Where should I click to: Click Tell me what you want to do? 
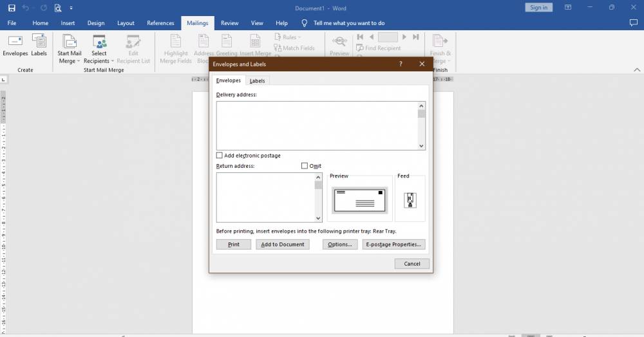(348, 23)
